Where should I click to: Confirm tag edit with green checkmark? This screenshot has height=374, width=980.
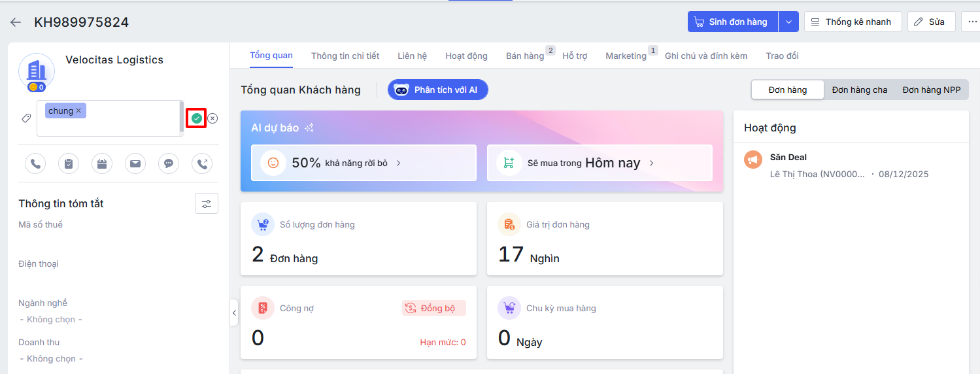point(196,118)
